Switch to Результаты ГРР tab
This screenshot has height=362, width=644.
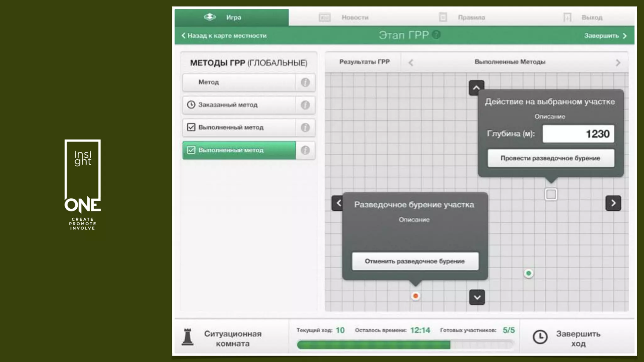click(x=364, y=62)
